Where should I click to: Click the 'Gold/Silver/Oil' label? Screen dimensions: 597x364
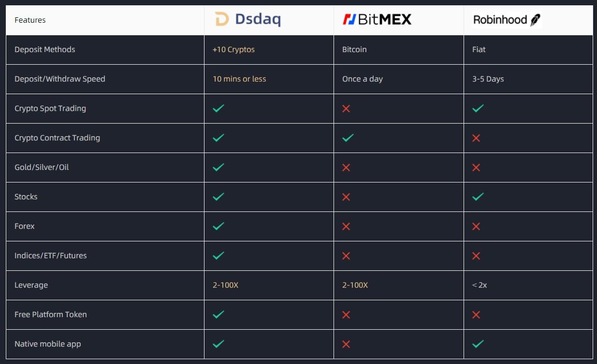42,167
